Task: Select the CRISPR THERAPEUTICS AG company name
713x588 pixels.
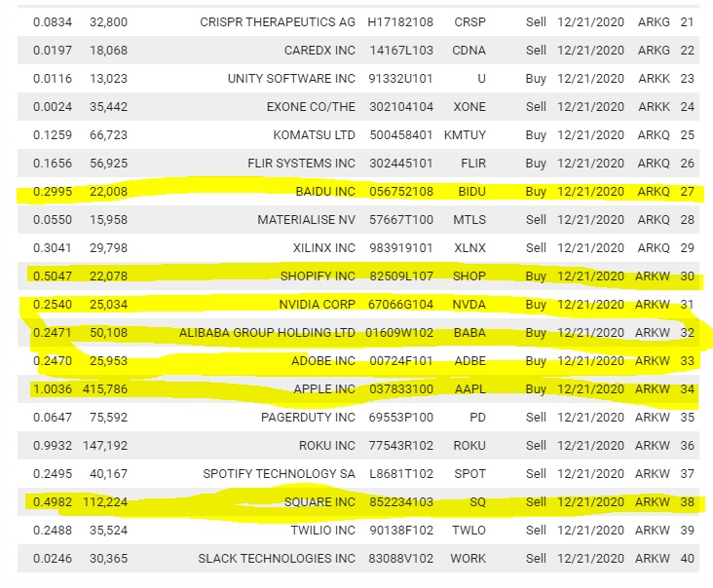Action: click(278, 21)
